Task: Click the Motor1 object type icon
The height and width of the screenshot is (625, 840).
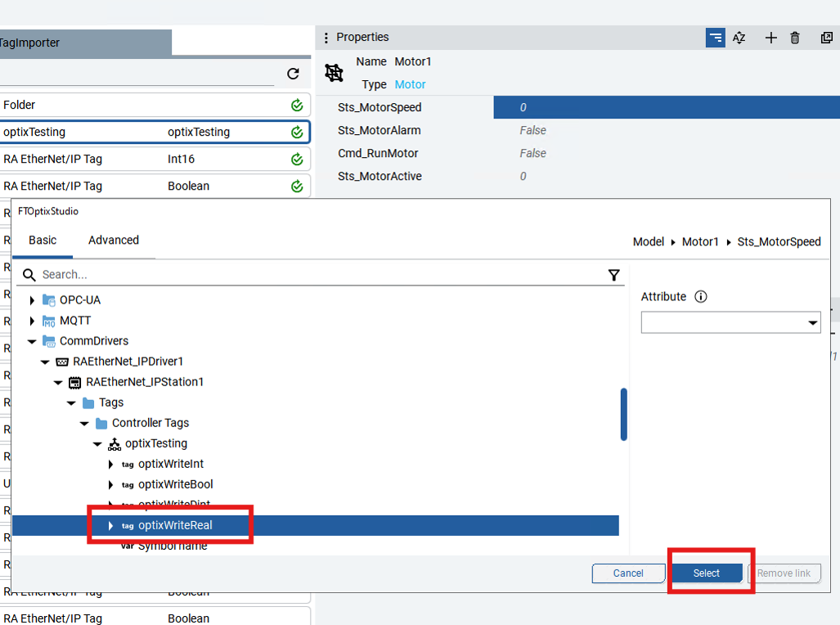Action: click(334, 72)
